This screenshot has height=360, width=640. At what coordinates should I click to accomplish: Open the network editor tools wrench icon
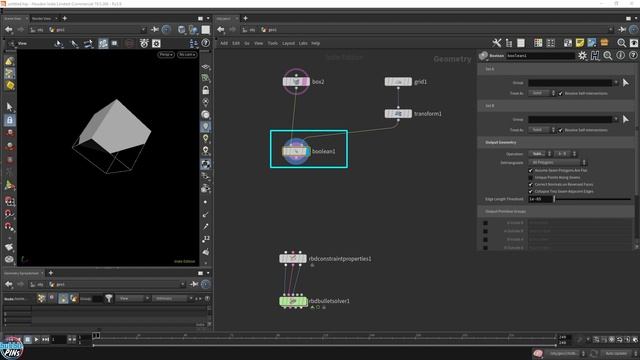[496, 43]
